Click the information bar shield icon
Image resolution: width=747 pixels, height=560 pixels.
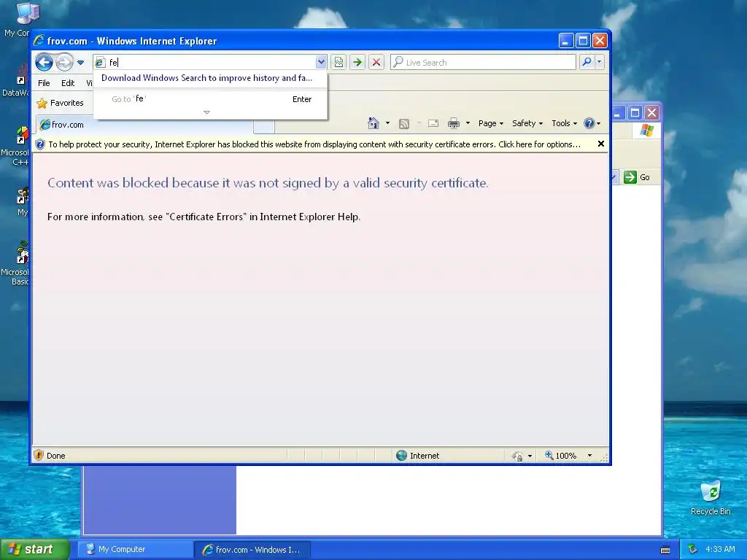(x=40, y=144)
